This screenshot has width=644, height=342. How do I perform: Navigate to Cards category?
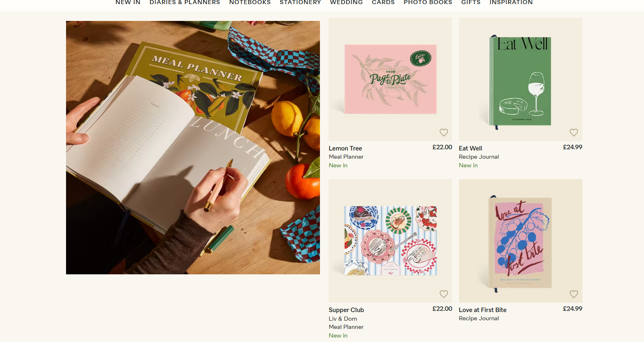point(383,2)
